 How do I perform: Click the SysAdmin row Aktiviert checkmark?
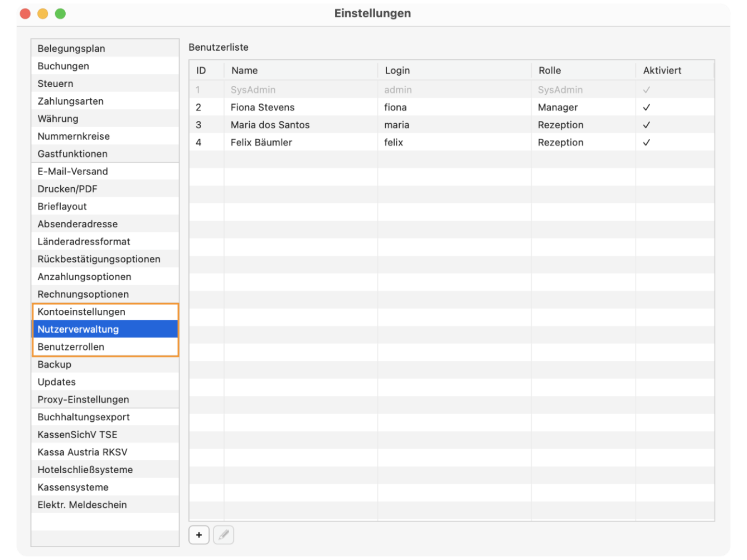[x=646, y=90]
